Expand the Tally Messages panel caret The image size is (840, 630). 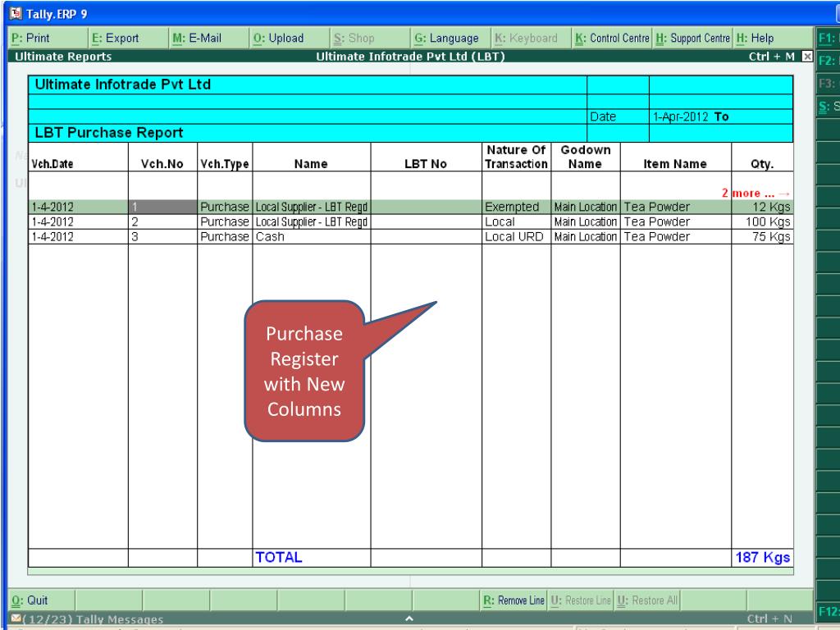pyautogui.click(x=409, y=619)
